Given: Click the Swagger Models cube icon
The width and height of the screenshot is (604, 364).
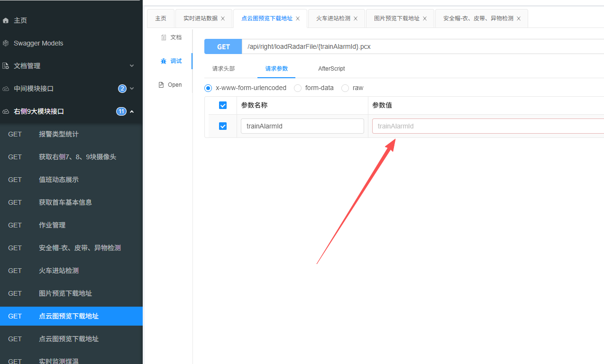Looking at the screenshot, I should (x=6, y=43).
